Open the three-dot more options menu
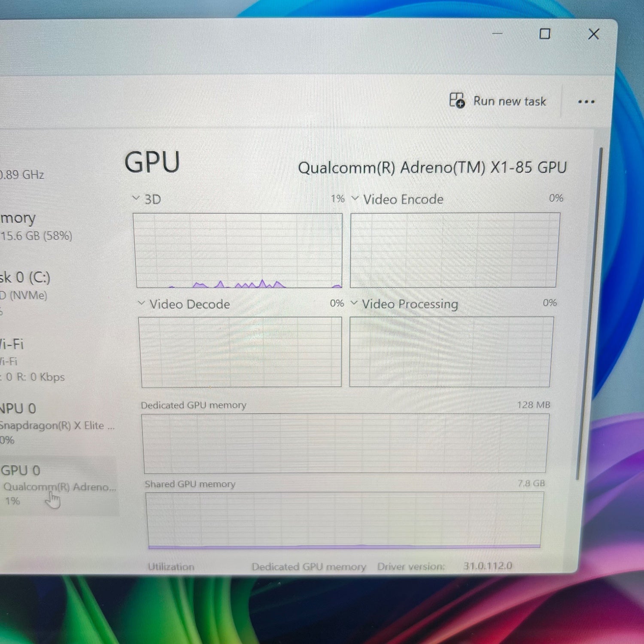This screenshot has height=644, width=644. point(586,102)
